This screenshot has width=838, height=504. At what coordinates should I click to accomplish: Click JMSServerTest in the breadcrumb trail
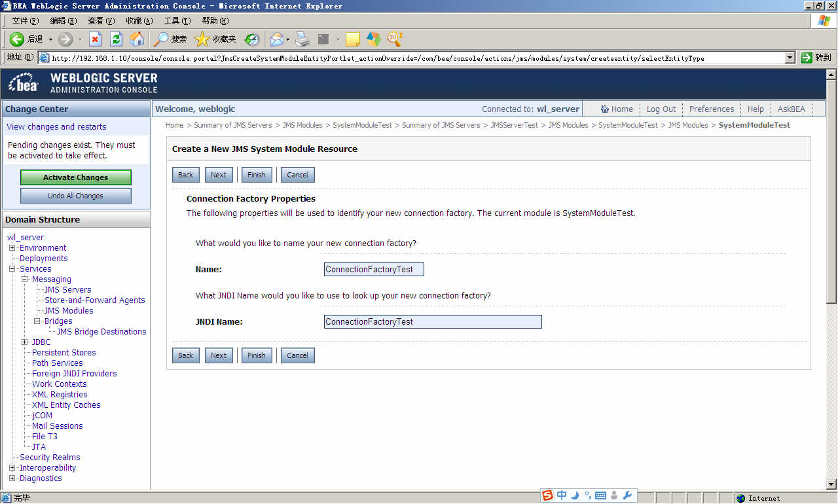click(x=514, y=125)
